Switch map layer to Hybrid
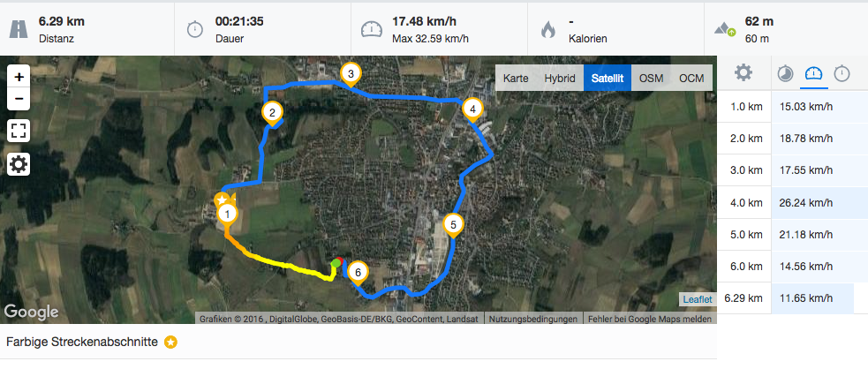This screenshot has height=369, width=868. (x=560, y=78)
